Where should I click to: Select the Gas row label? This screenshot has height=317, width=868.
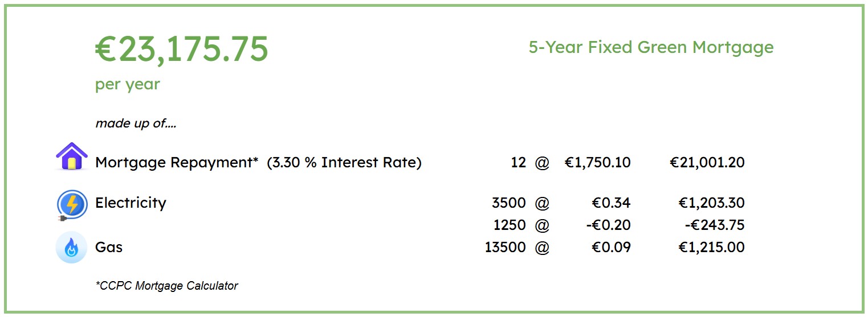click(x=109, y=248)
